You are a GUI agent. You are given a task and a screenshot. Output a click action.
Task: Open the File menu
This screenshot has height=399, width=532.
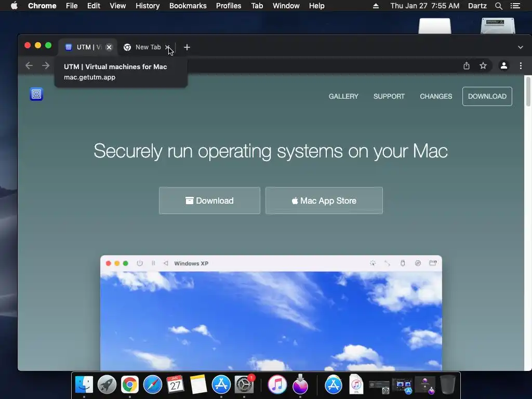pos(72,6)
